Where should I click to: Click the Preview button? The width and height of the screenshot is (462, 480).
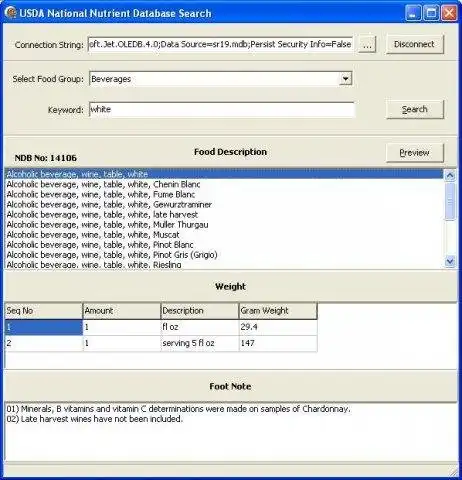pyautogui.click(x=415, y=153)
